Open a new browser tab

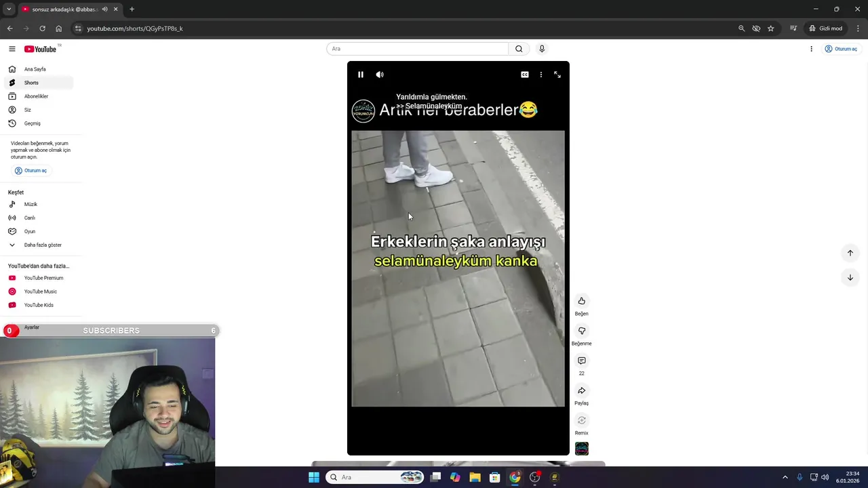tap(132, 9)
